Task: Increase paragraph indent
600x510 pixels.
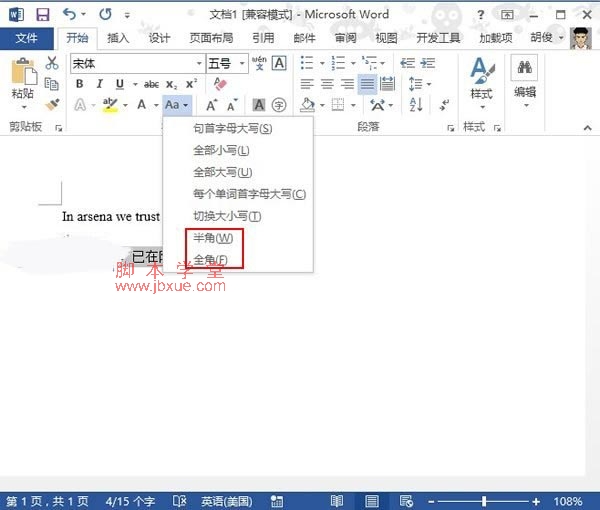Action: point(427,63)
